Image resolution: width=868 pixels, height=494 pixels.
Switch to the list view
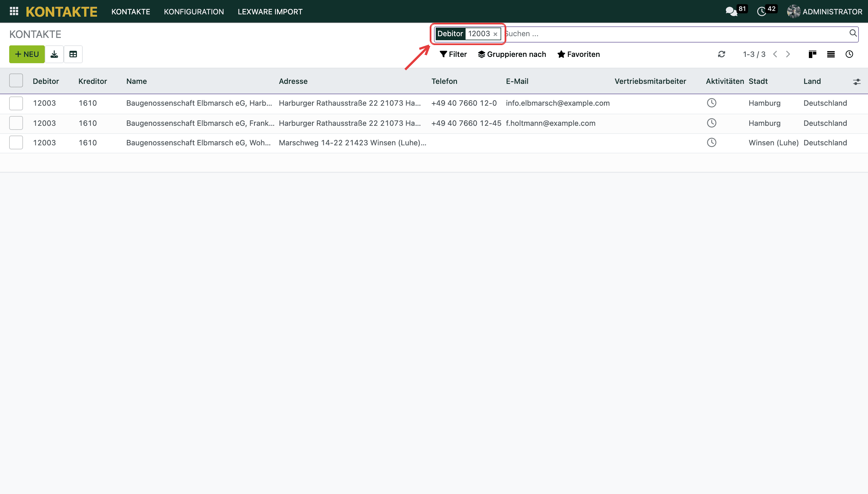tap(831, 54)
